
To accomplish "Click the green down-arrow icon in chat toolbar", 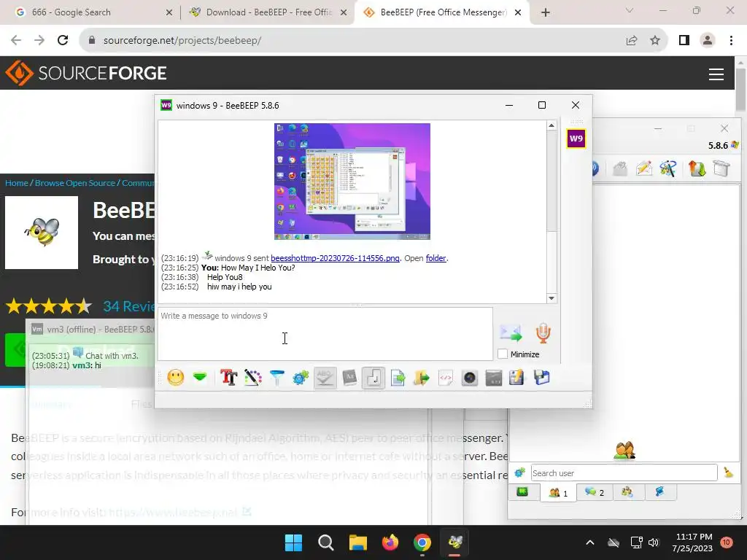I will pos(200,378).
